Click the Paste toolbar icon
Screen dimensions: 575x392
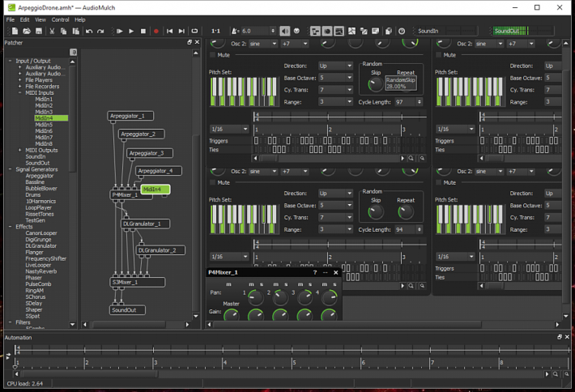coord(75,31)
